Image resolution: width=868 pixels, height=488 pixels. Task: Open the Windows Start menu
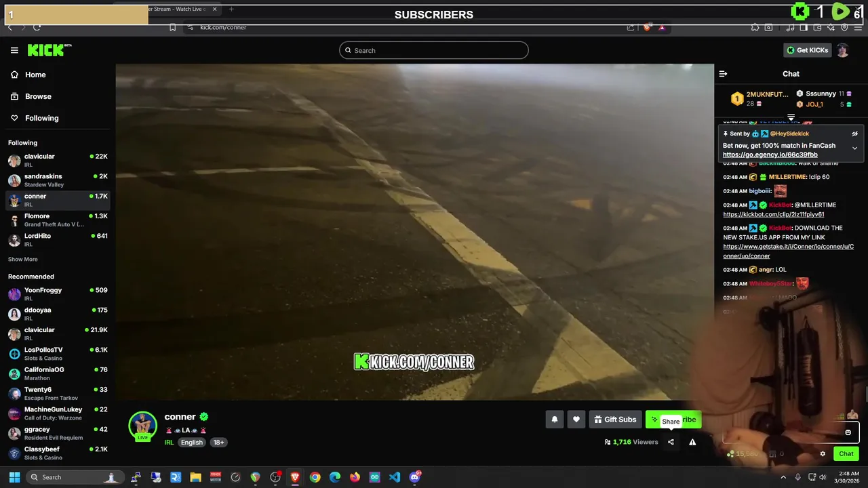tap(14, 477)
